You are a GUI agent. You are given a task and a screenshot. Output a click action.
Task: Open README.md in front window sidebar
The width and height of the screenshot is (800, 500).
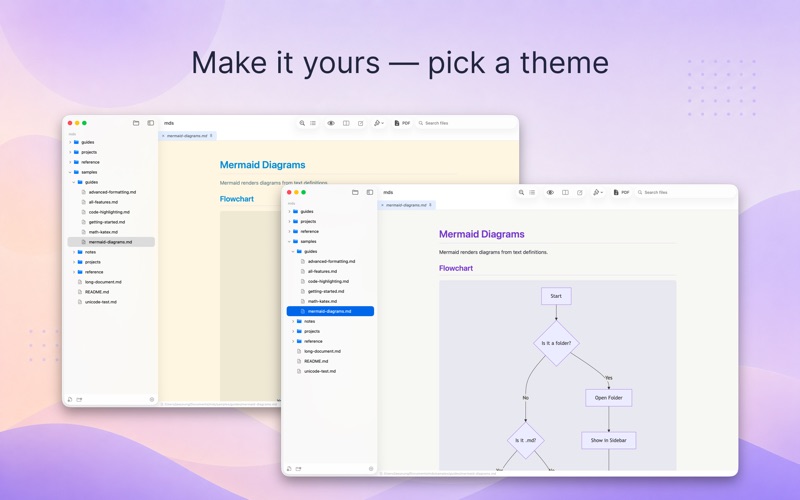tap(330, 361)
